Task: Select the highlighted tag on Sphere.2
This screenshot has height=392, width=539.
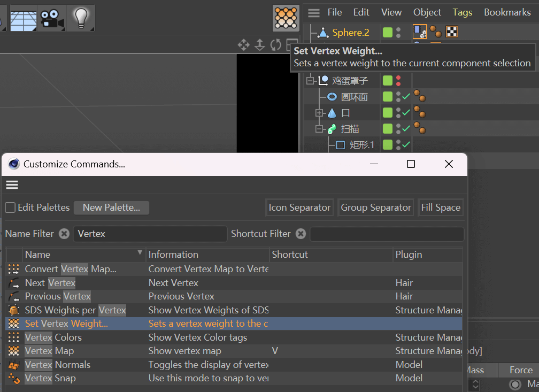Action: tap(420, 32)
